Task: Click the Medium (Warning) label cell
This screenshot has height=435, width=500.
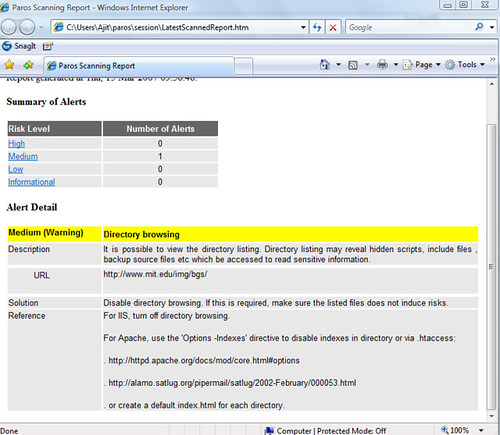Action: click(55, 234)
